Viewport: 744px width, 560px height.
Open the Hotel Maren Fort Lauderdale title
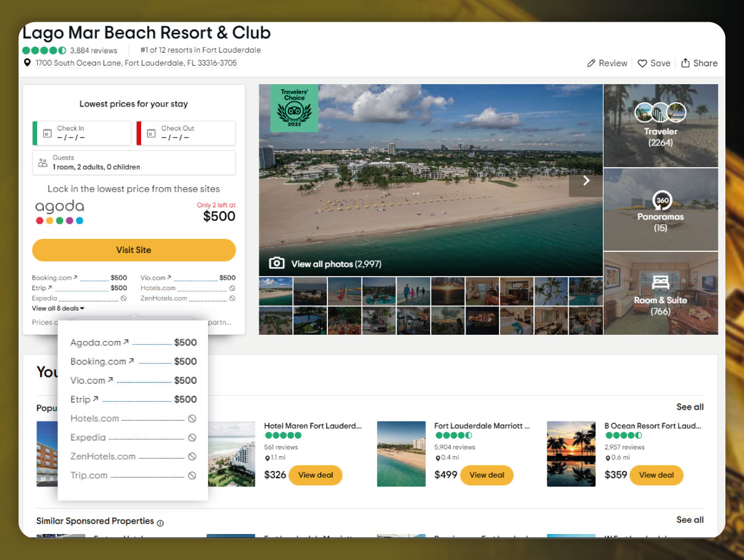pyautogui.click(x=313, y=426)
